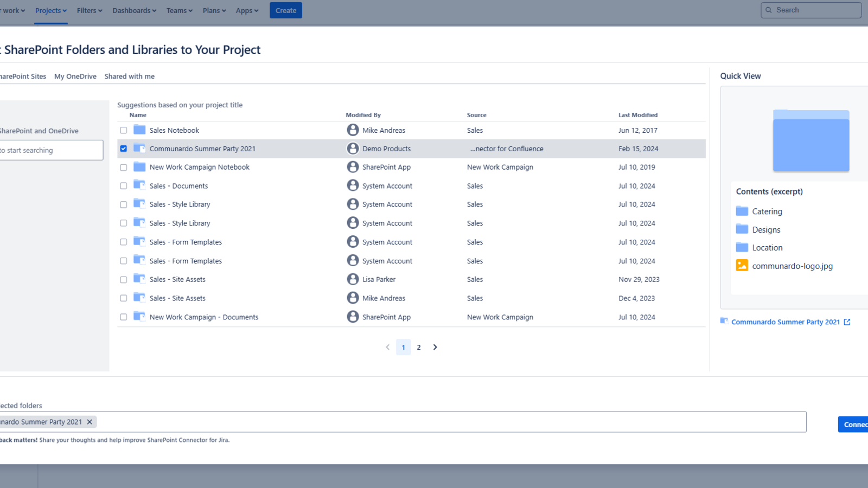Go to page 2 of results
This screenshot has height=488, width=868.
[419, 347]
